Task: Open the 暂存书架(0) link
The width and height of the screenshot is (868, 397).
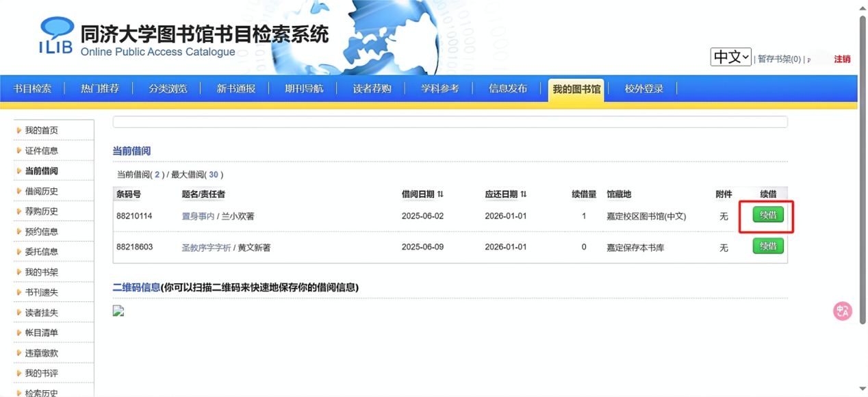Action: click(x=779, y=60)
